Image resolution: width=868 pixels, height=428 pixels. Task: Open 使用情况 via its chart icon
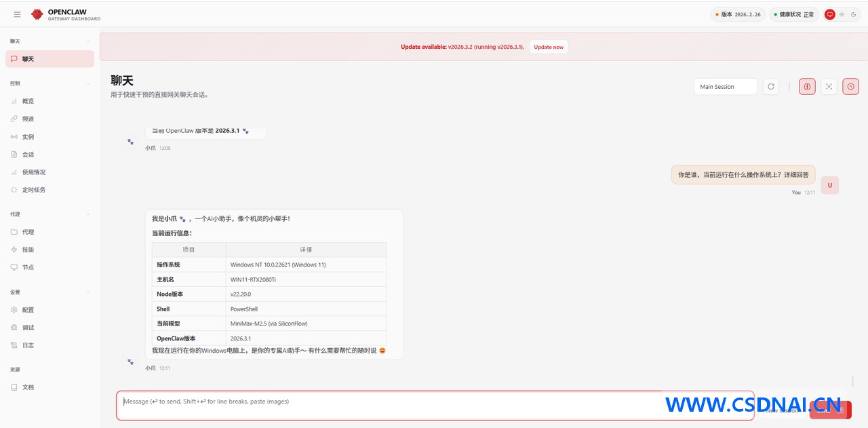pos(14,172)
